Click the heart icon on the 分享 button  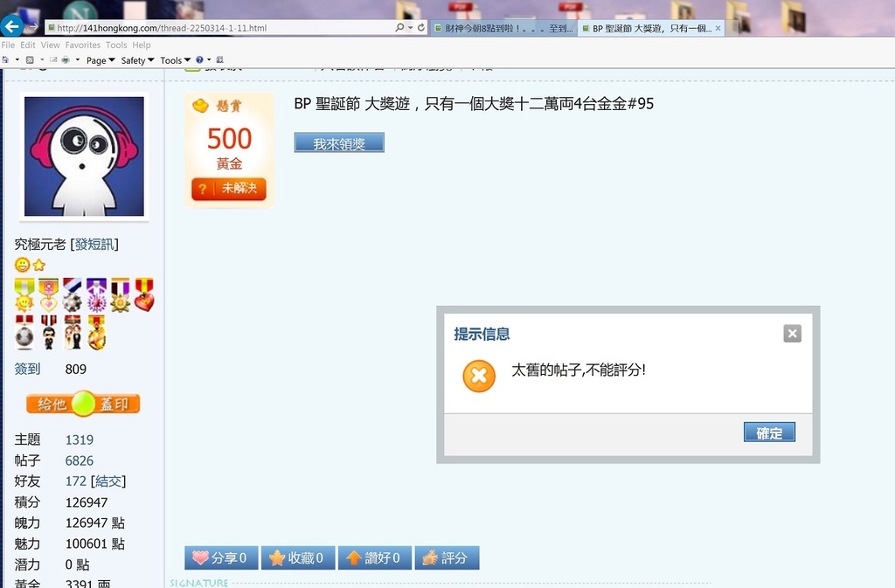pos(198,557)
